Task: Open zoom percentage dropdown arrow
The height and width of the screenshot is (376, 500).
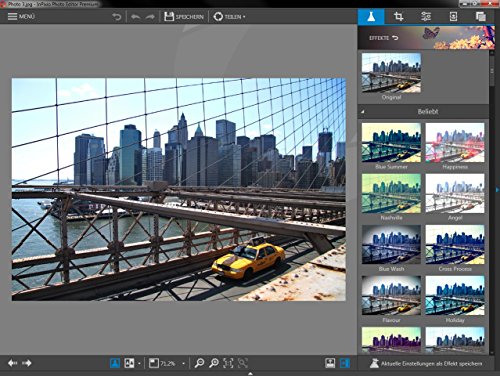Action: tap(183, 363)
